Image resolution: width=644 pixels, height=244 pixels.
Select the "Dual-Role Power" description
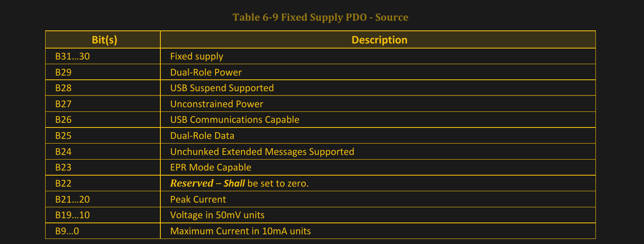[206, 72]
